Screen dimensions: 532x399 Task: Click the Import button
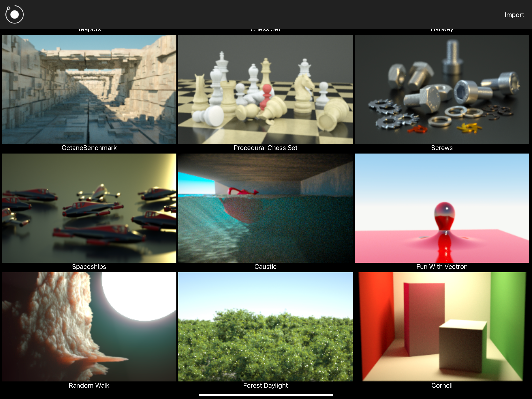pos(514,15)
